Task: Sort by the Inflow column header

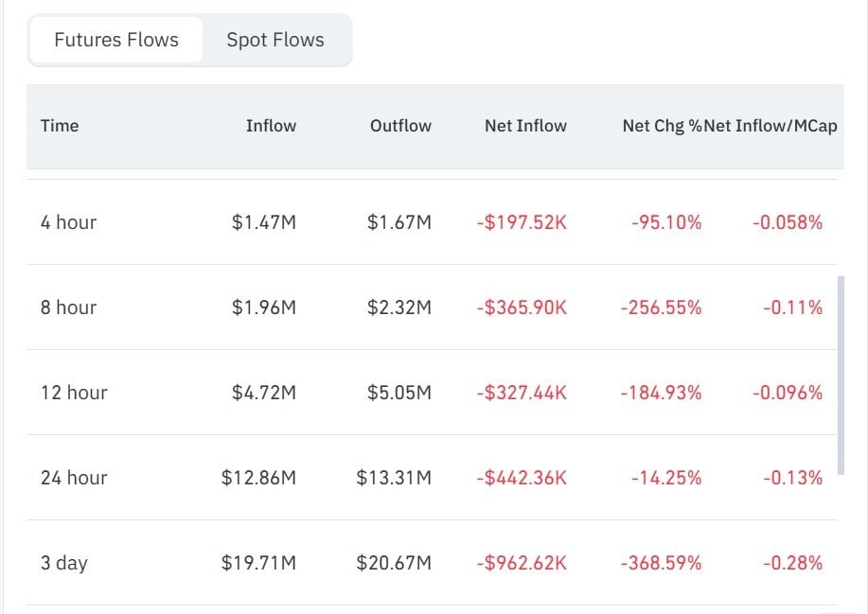Action: pyautogui.click(x=271, y=126)
